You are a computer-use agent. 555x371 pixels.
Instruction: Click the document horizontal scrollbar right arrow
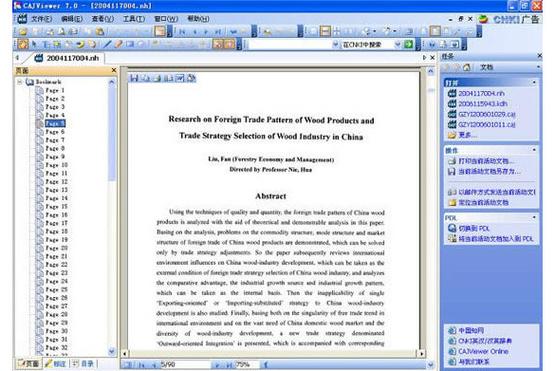point(421,353)
